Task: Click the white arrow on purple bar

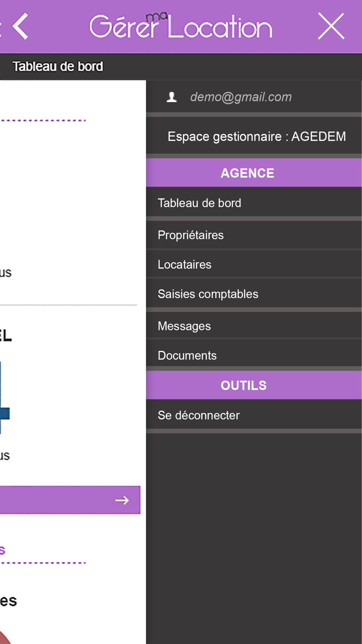Action: [122, 500]
